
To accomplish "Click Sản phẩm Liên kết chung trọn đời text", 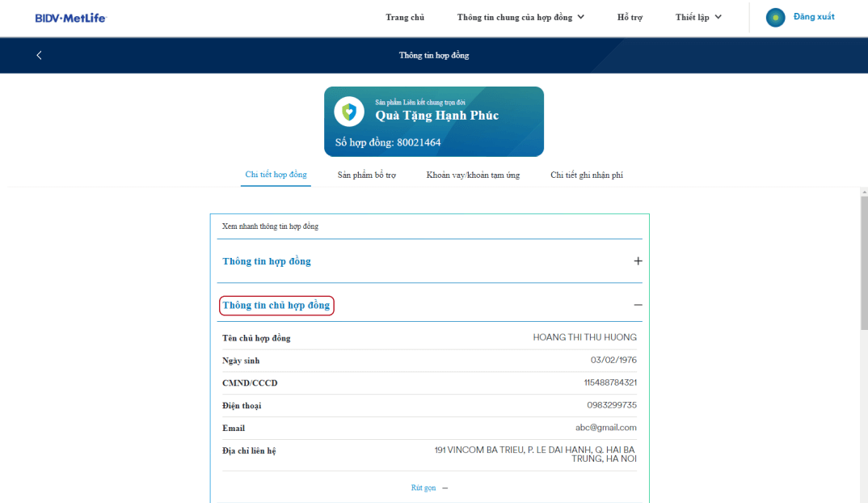I will tap(420, 103).
